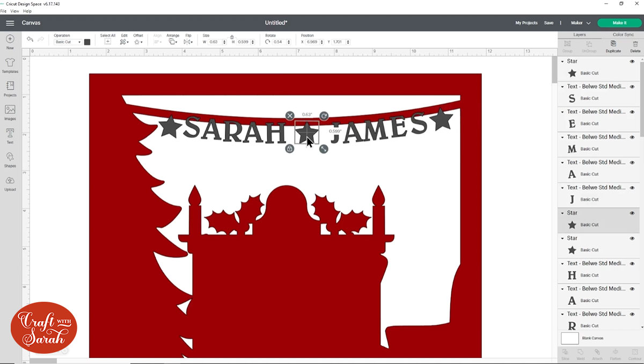Screen dimensions: 644x364
Task: Toggle visibility of the J text layer
Action: 632,188
